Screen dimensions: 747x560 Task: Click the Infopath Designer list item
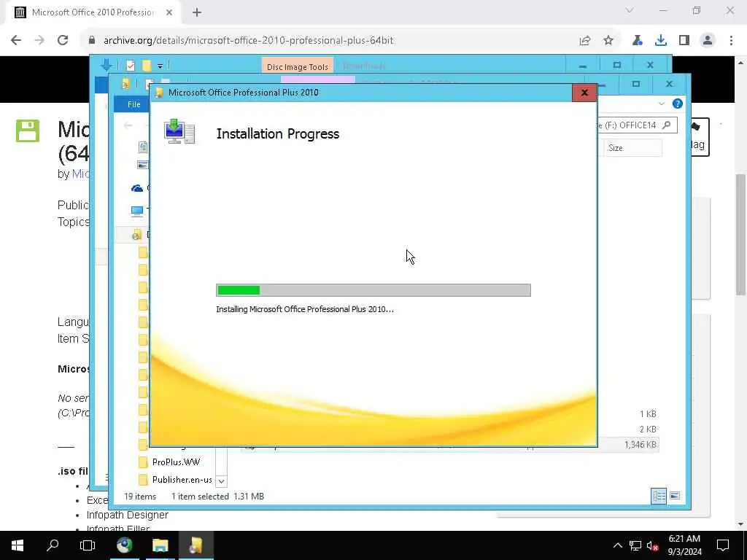pyautogui.click(x=127, y=515)
